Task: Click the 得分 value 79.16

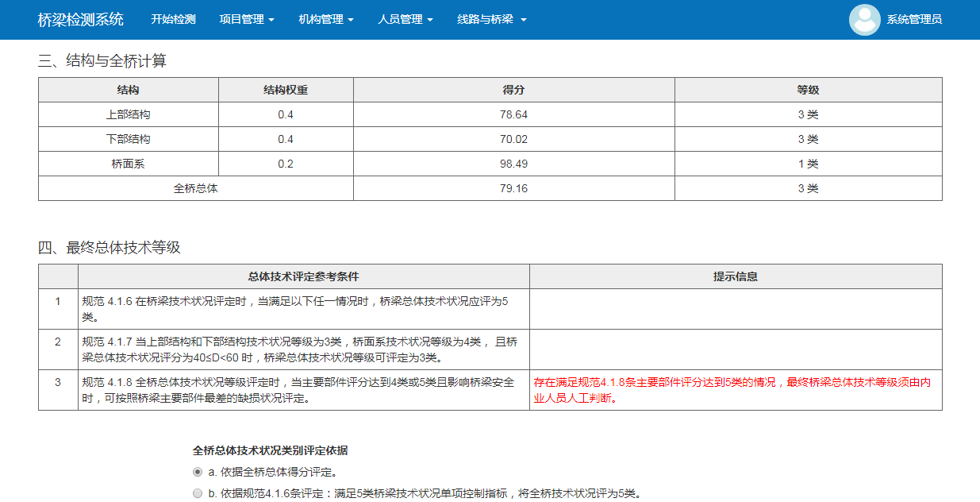Action: click(513, 188)
